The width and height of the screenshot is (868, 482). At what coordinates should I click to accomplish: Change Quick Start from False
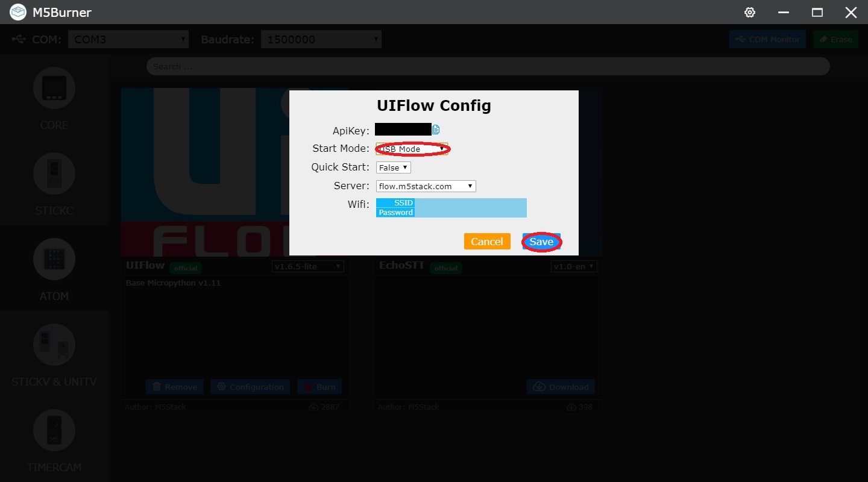393,167
